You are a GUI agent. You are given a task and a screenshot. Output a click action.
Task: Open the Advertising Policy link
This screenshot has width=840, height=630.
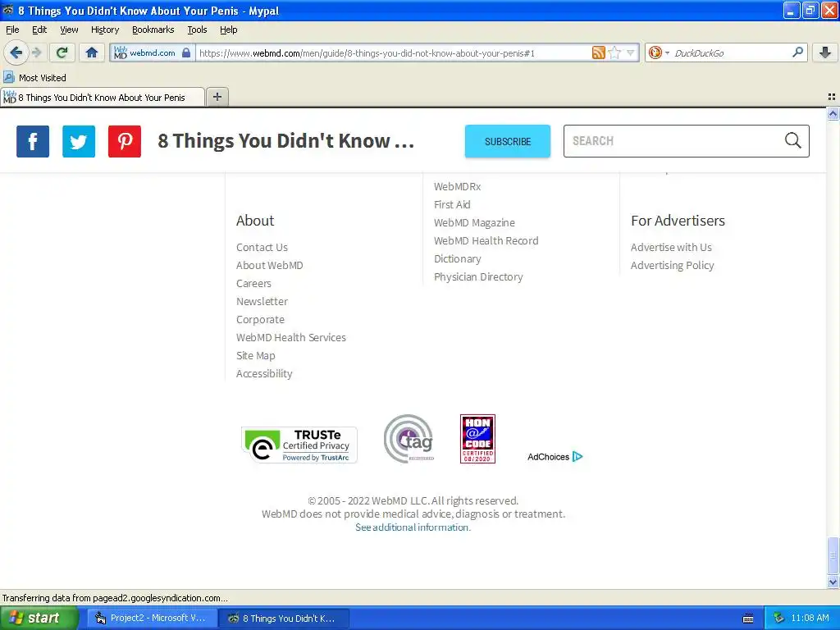pyautogui.click(x=673, y=265)
